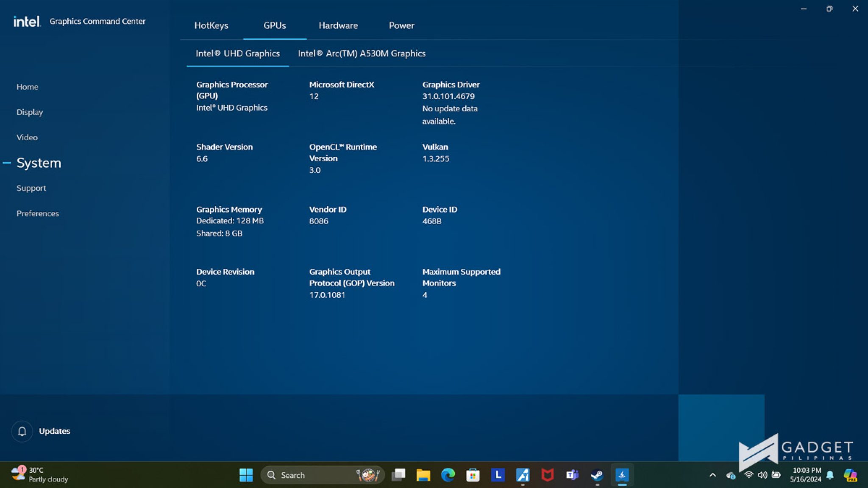Image resolution: width=868 pixels, height=488 pixels.
Task: Open McAfee from the taskbar
Action: coord(547,475)
